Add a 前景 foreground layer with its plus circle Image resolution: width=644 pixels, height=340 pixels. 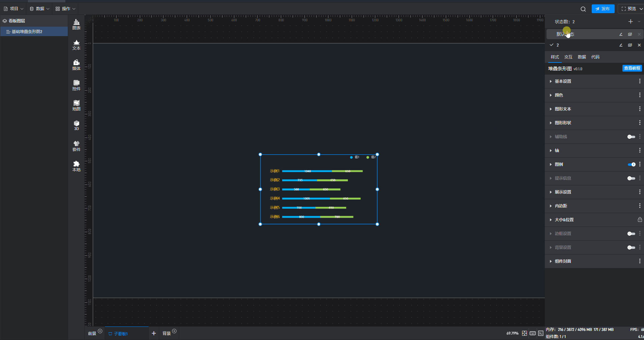pyautogui.click(x=100, y=331)
